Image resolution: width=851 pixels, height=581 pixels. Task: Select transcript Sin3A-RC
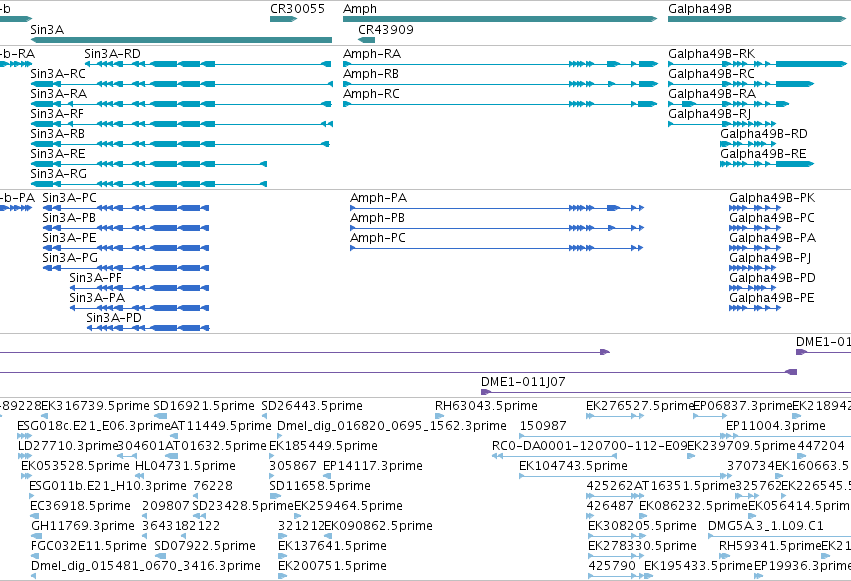click(182, 84)
